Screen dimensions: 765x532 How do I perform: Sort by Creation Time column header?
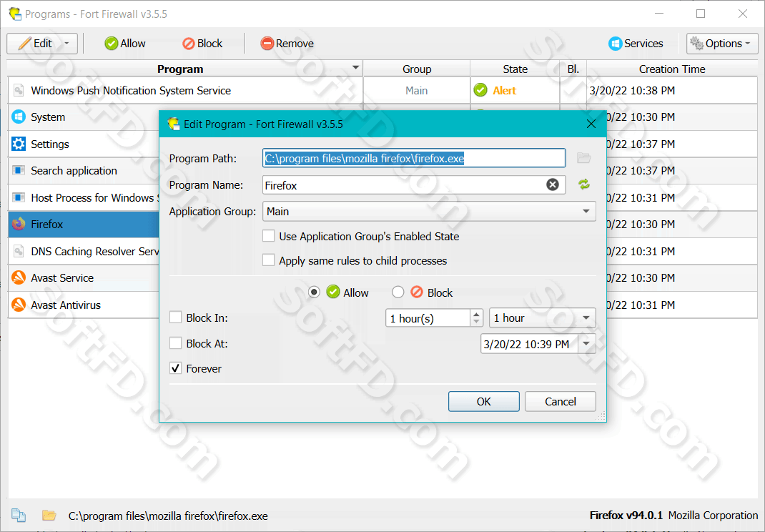(x=672, y=69)
